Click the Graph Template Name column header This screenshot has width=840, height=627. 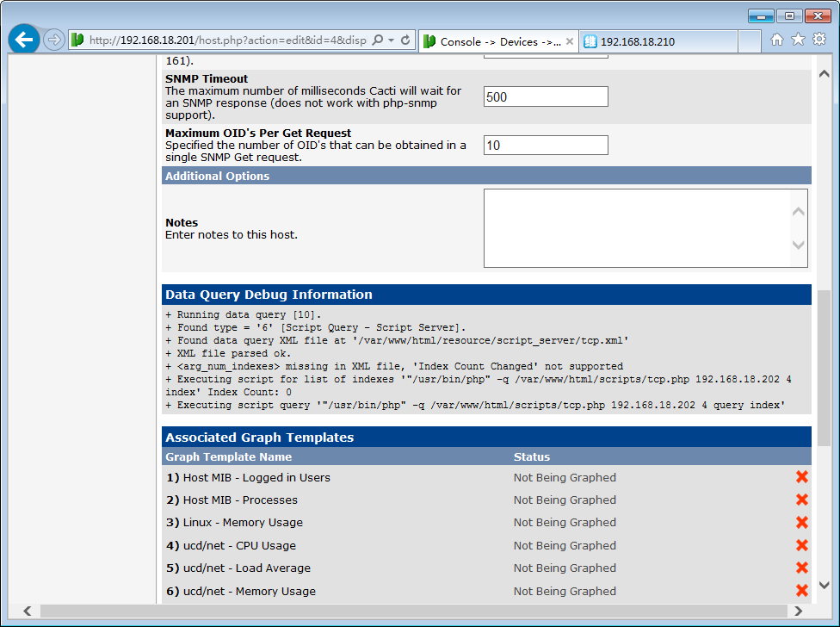pyautogui.click(x=229, y=457)
